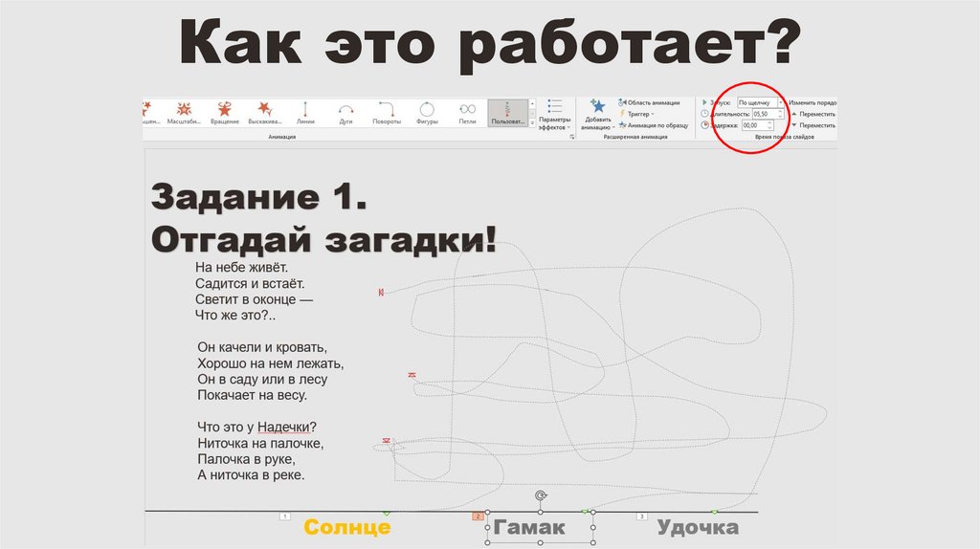Click lower Переместить (move later) button
This screenshot has width=980, height=549.
(x=813, y=125)
